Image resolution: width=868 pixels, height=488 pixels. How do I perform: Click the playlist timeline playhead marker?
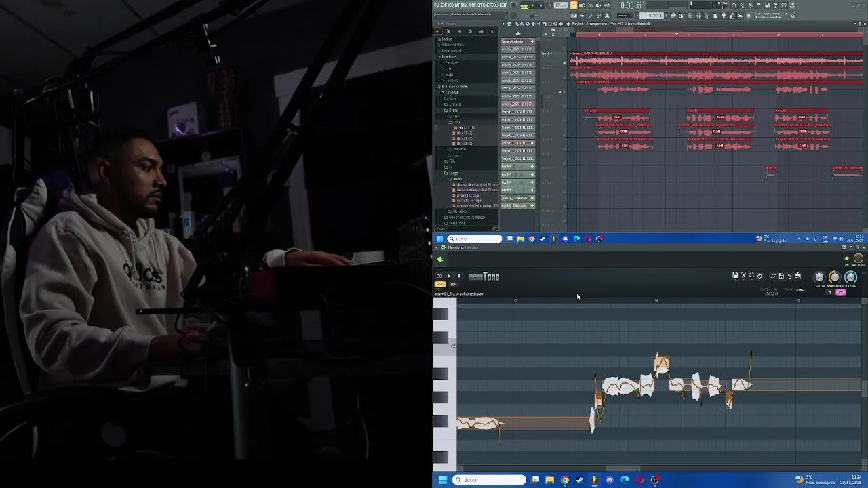[x=677, y=33]
